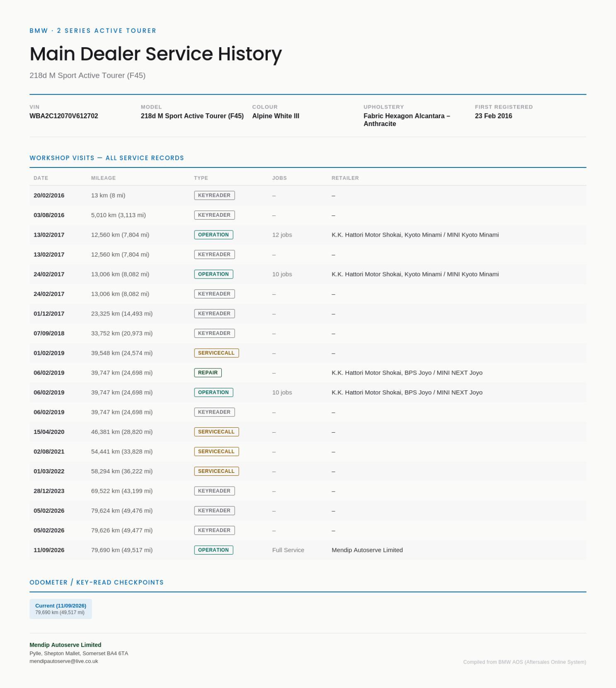Select the date cell 20/02/2016
Viewport: 616px width, 688px height.
(49, 195)
